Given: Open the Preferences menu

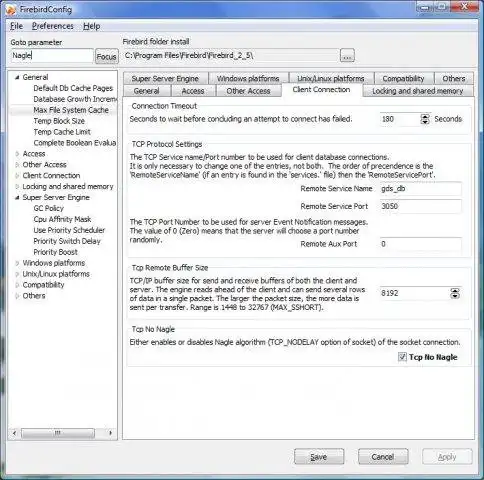Looking at the screenshot, I should click(53, 26).
